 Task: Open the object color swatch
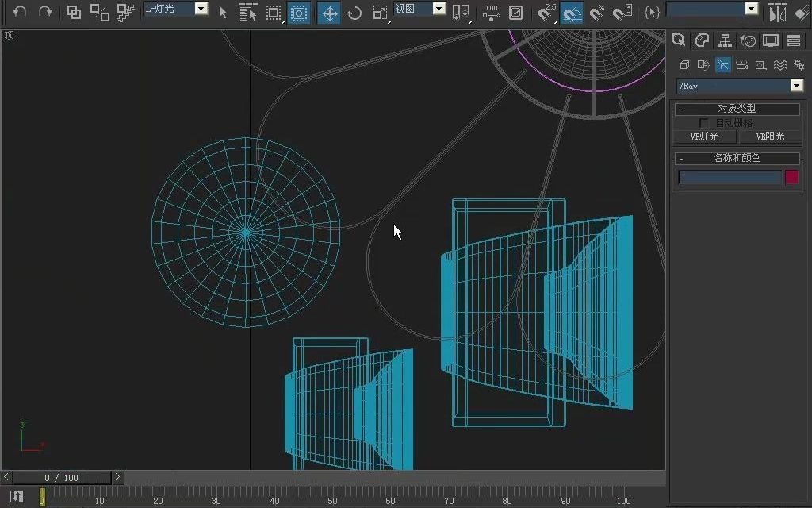click(791, 178)
